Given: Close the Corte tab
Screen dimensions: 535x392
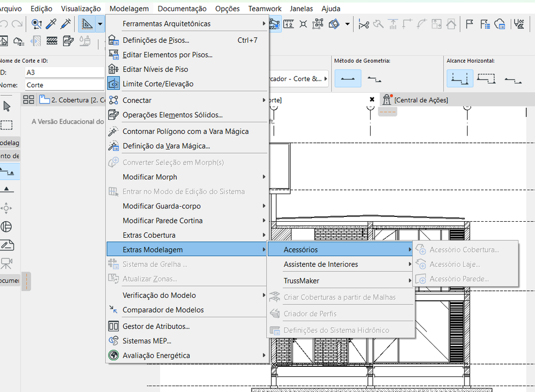Looking at the screenshot, I should (372, 99).
